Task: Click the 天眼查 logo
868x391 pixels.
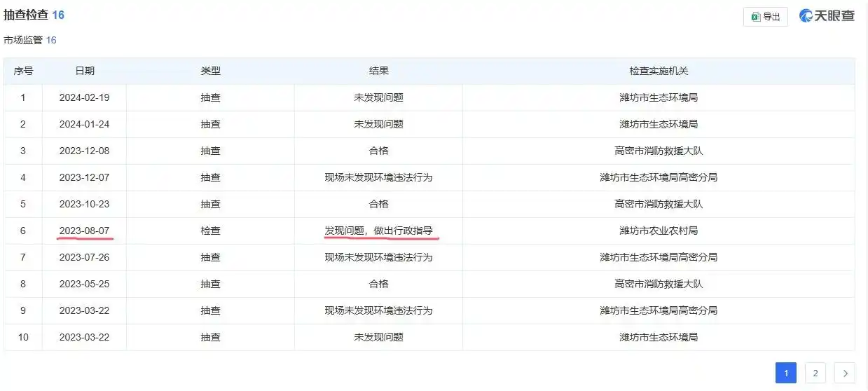Action: tap(827, 16)
